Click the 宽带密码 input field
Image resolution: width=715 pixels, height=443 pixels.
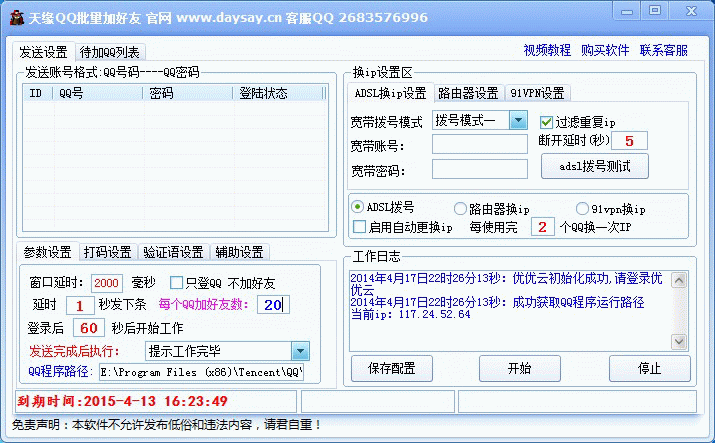(x=480, y=169)
